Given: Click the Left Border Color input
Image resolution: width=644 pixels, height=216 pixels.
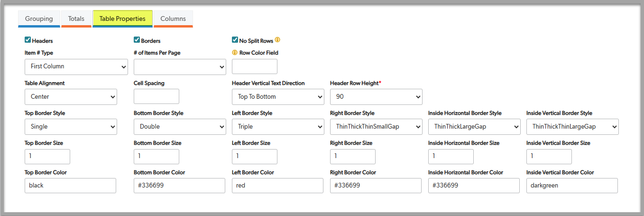Looking at the screenshot, I should pyautogui.click(x=277, y=186).
